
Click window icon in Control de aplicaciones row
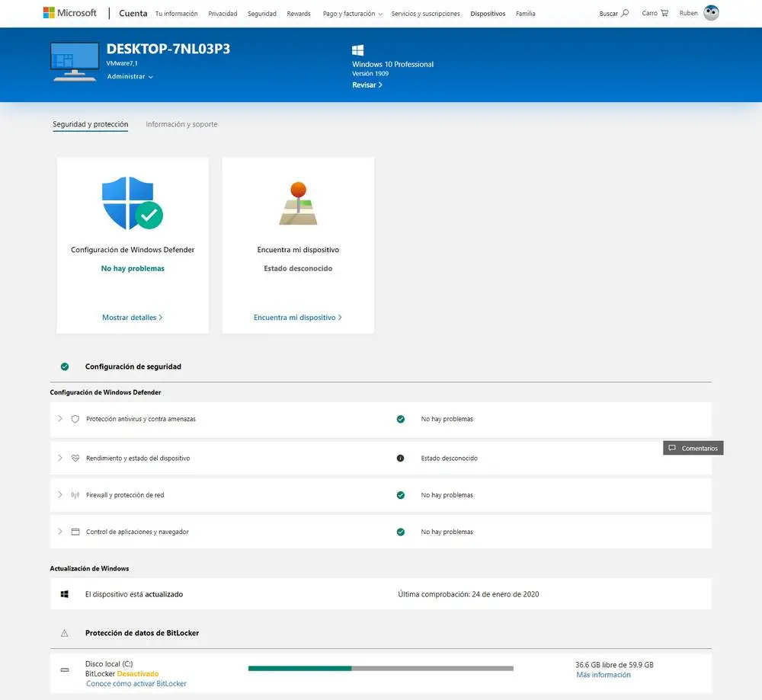click(75, 532)
